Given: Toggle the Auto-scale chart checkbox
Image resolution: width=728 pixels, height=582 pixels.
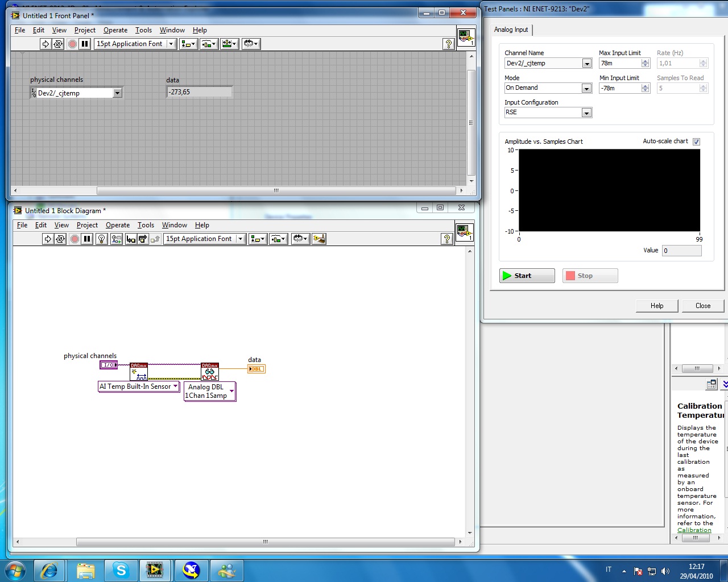Looking at the screenshot, I should pyautogui.click(x=696, y=142).
